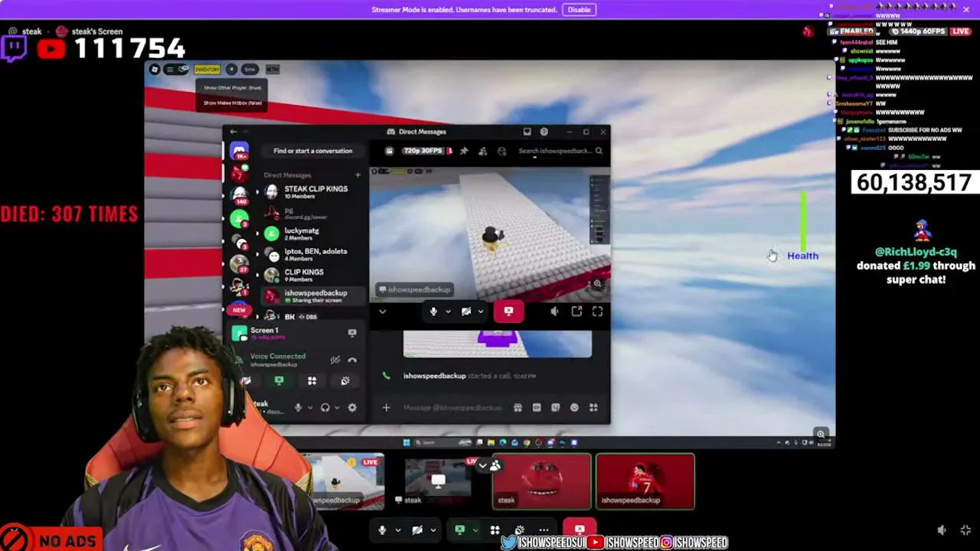Open Activities grid icon in bottom call bar
980x551 pixels.
495,530
